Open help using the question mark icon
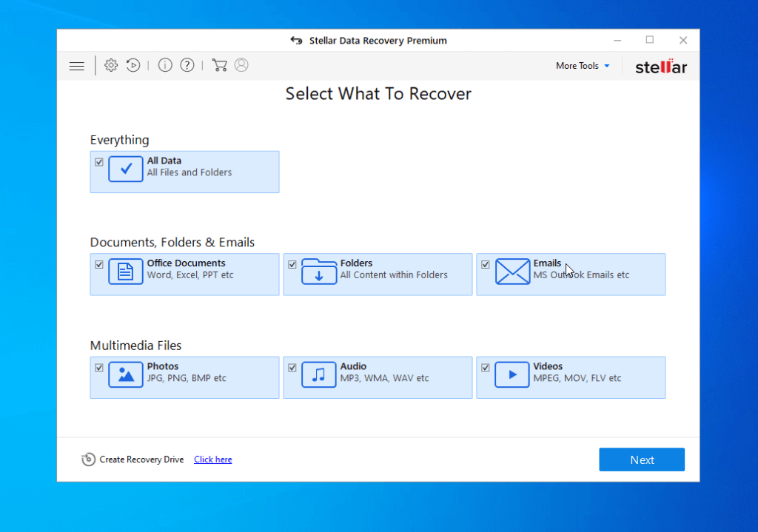The width and height of the screenshot is (758, 532). coord(187,65)
